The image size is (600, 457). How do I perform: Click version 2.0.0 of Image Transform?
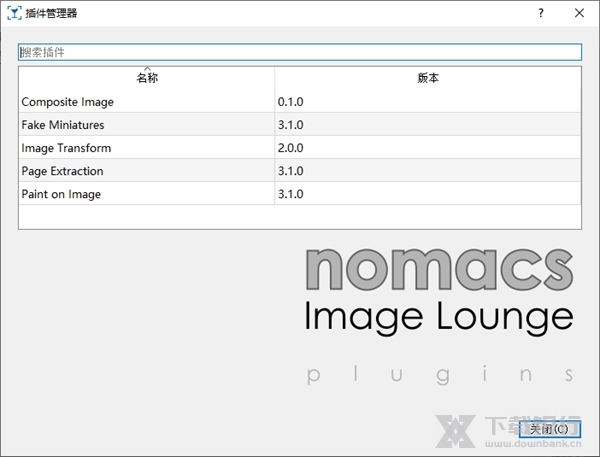click(290, 148)
